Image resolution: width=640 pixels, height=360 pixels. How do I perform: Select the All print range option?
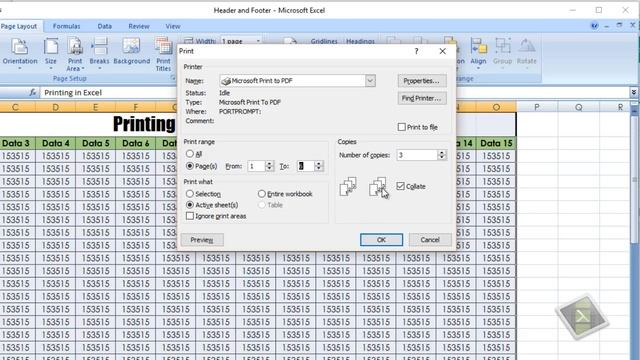(x=190, y=154)
